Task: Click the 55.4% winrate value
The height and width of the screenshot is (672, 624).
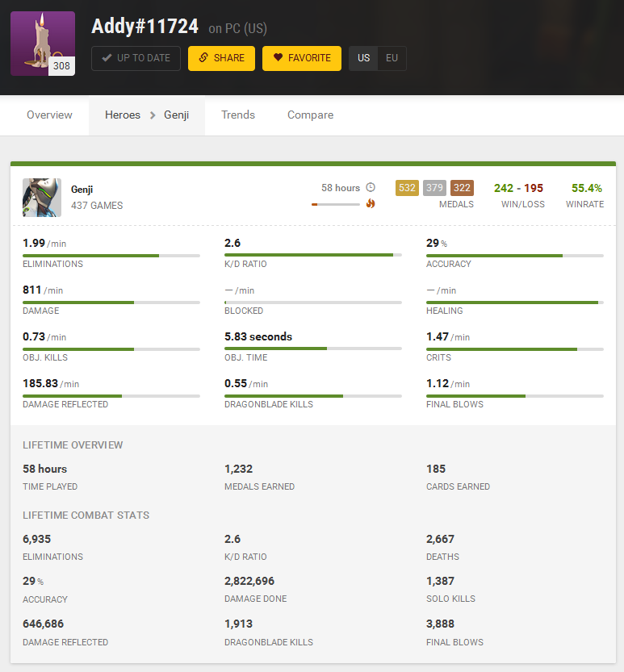Action: [x=587, y=188]
